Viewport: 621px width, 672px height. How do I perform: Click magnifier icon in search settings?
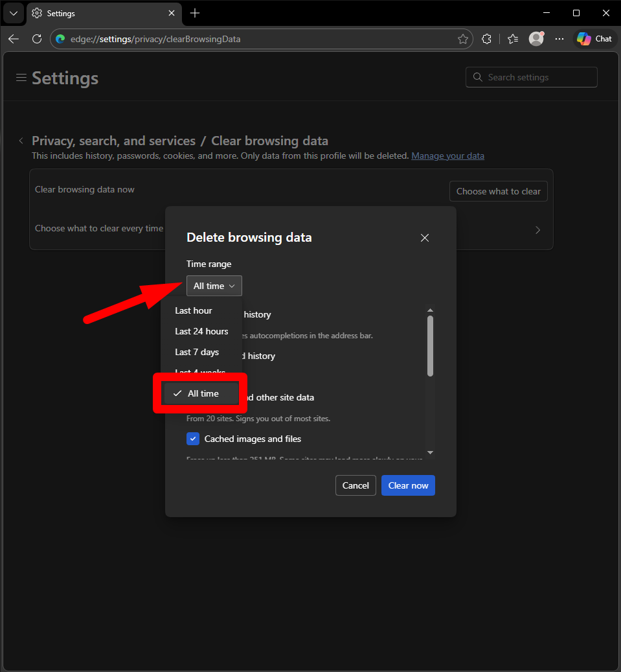click(x=477, y=77)
